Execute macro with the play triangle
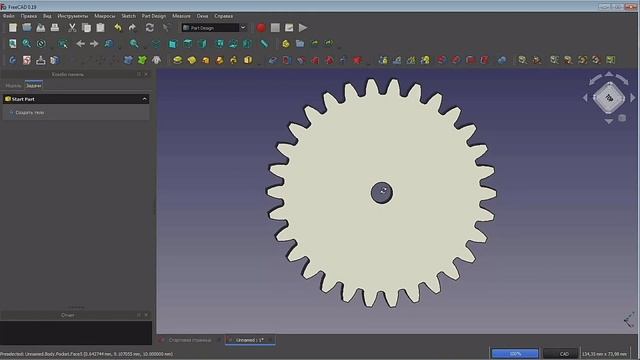 303,28
